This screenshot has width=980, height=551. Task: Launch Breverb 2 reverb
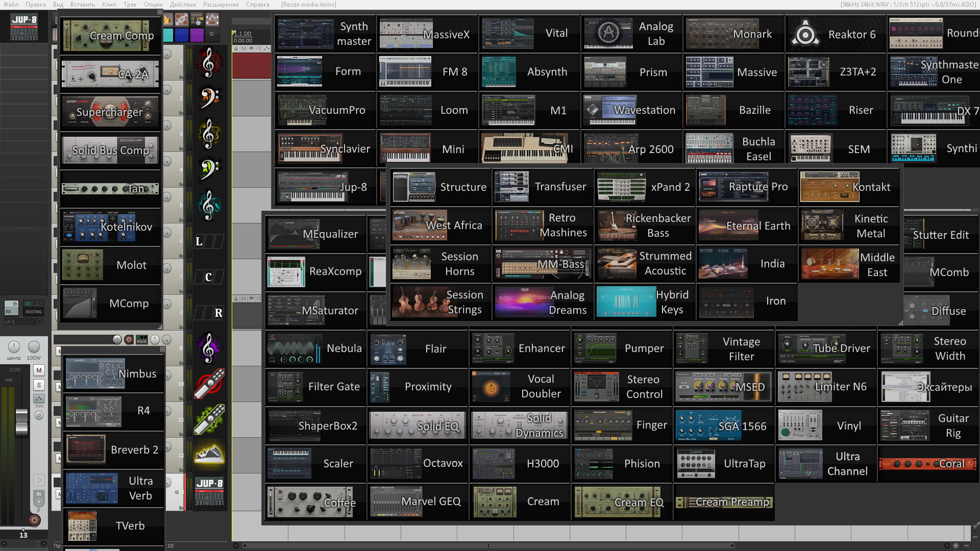coord(113,449)
